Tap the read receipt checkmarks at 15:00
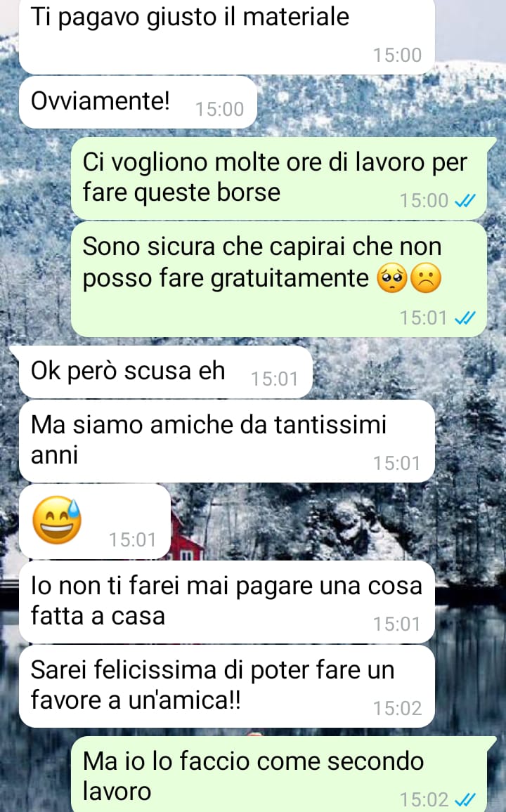Screen dimensions: 506x812 click(x=465, y=201)
